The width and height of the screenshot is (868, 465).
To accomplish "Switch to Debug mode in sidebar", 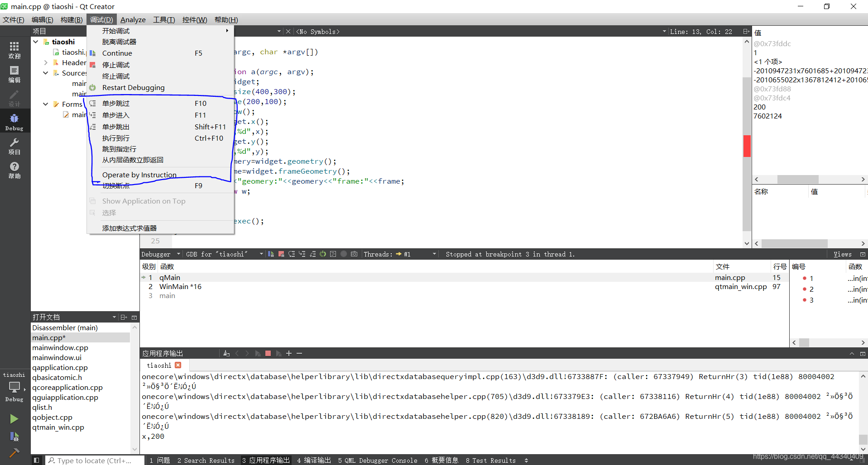I will [14, 122].
